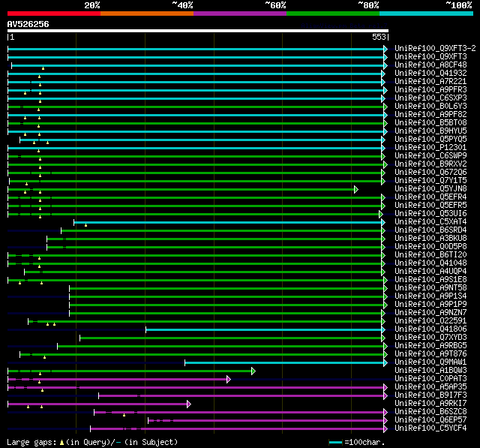480x448 pixels.
Task: Click label UniRef100_A9RKI7
Action: pos(430,404)
